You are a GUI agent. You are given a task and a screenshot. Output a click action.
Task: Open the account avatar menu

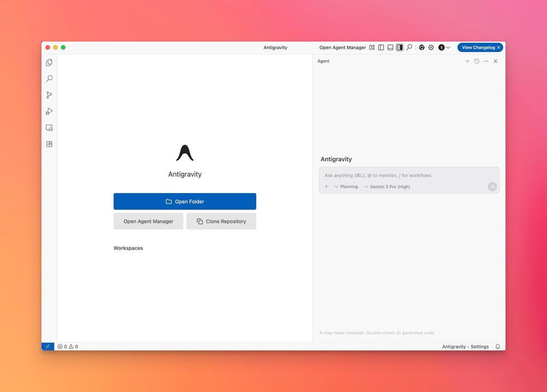[444, 48]
